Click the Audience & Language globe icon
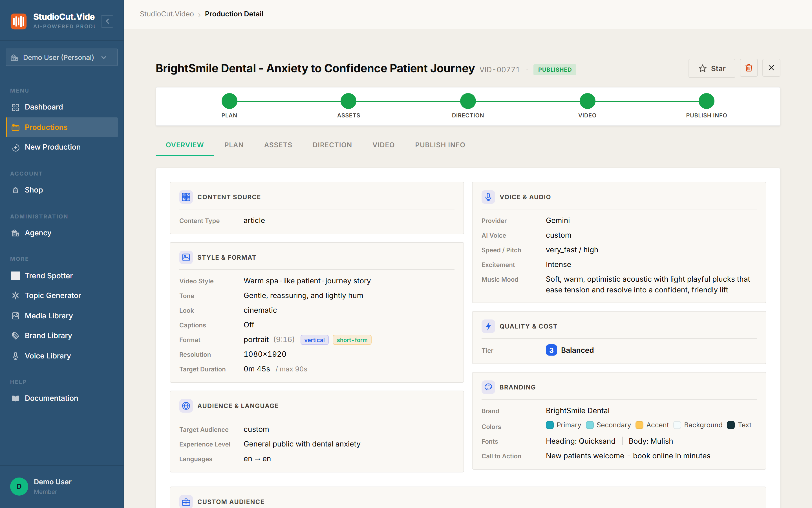The image size is (812, 508). tap(186, 406)
